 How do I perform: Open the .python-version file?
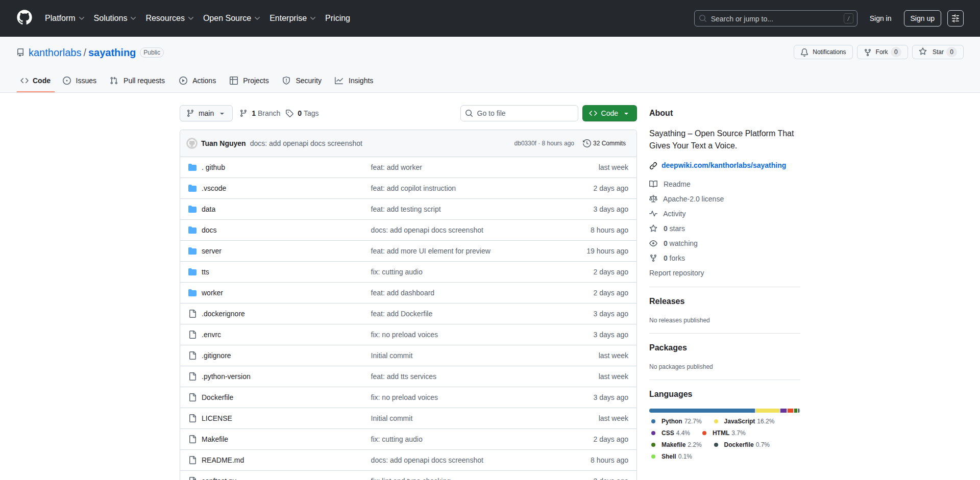click(226, 376)
